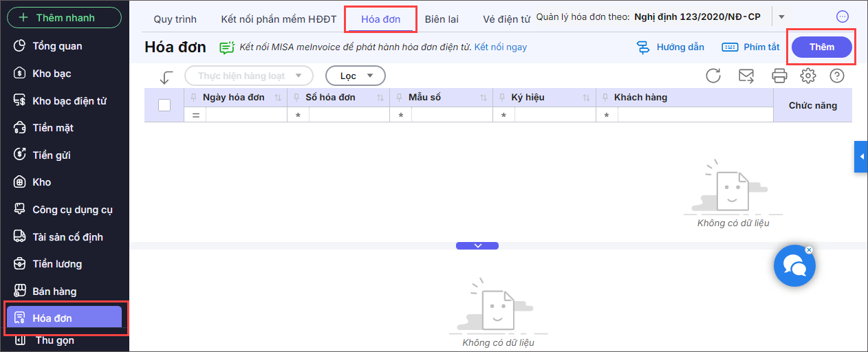868x352 pixels.
Task: Click the Tổng quan sidebar icon
Action: [20, 46]
